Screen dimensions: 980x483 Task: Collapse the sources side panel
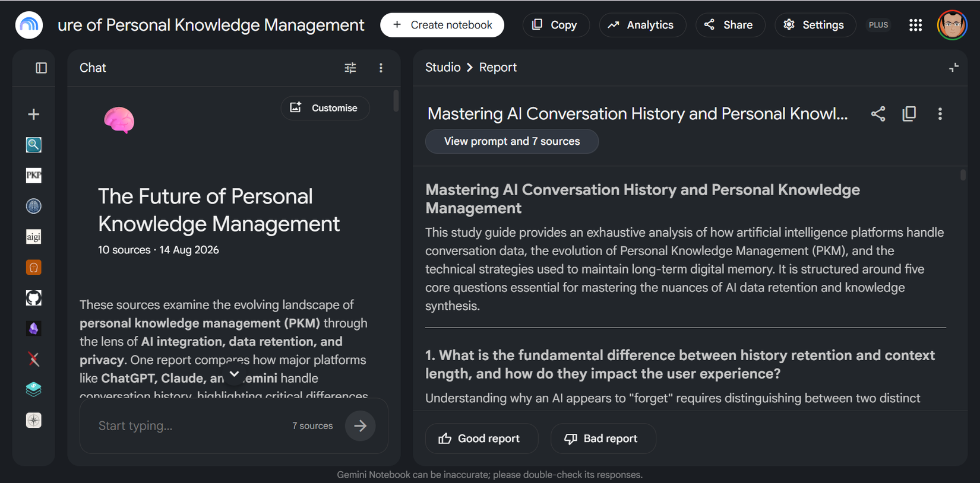point(41,68)
